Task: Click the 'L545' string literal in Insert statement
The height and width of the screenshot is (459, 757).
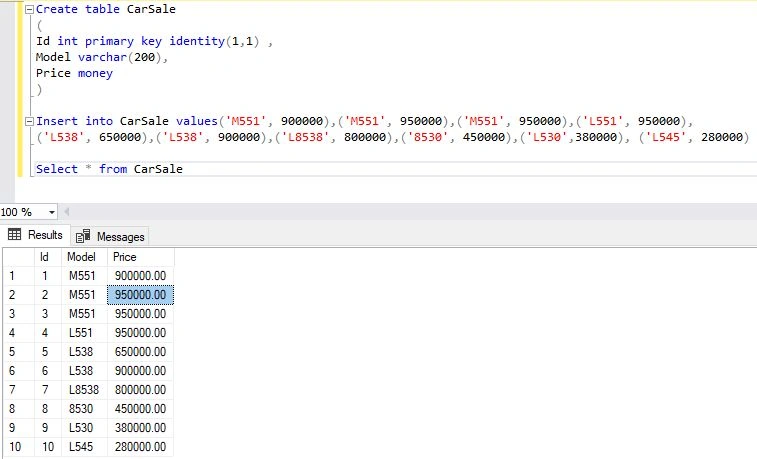Action: 666,137
